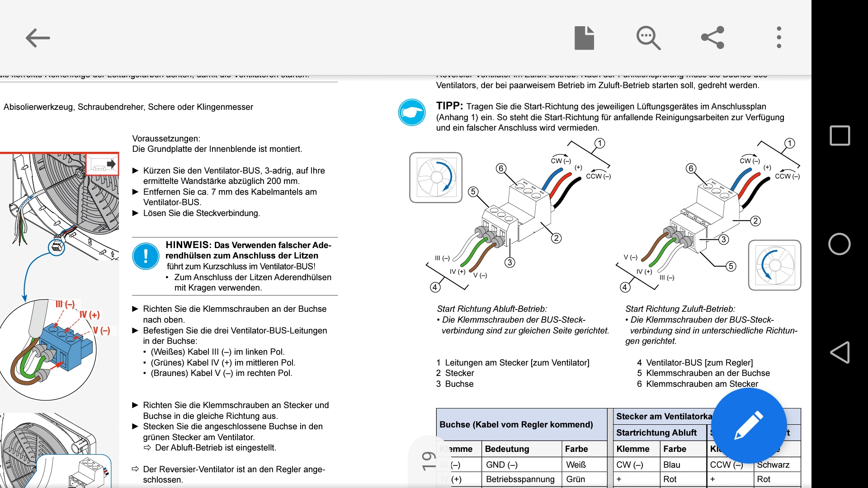Tap the blue pencil edit button
The height and width of the screenshot is (488, 868).
[749, 425]
